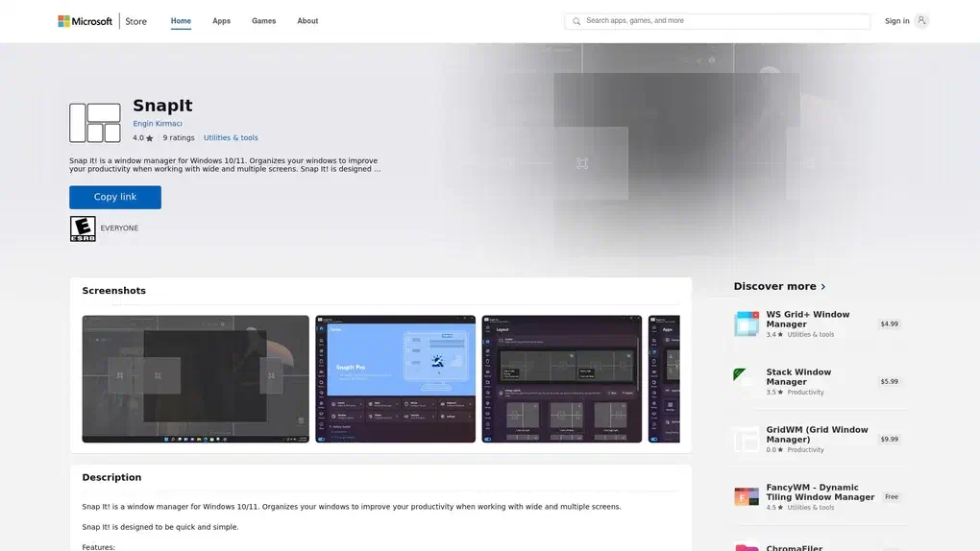
Task: Click the WS Grid+ Window Manager icon
Action: tap(747, 323)
